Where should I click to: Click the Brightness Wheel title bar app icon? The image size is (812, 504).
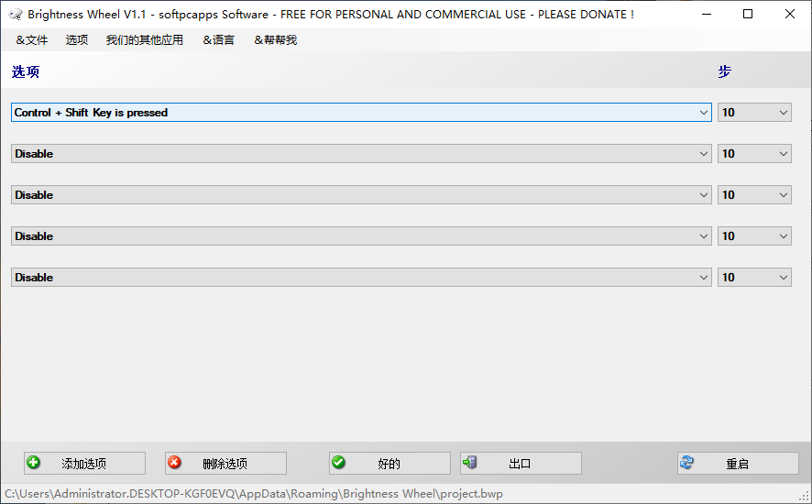point(16,15)
